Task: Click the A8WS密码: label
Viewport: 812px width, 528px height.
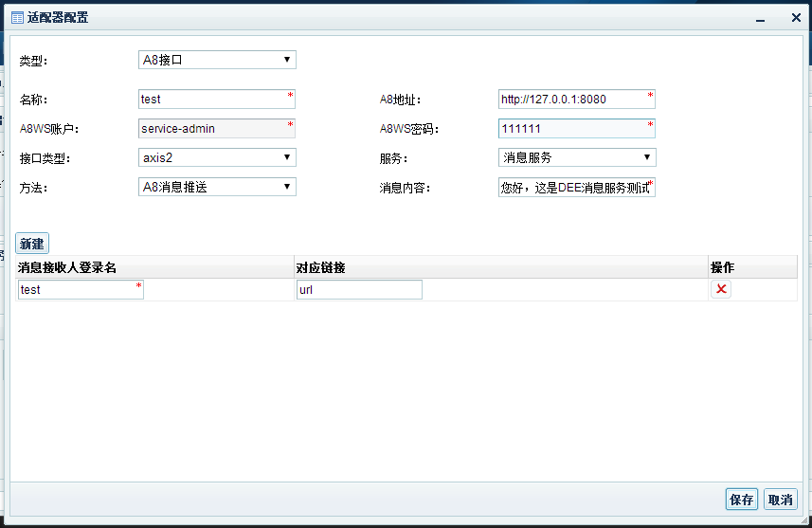Action: [x=409, y=129]
